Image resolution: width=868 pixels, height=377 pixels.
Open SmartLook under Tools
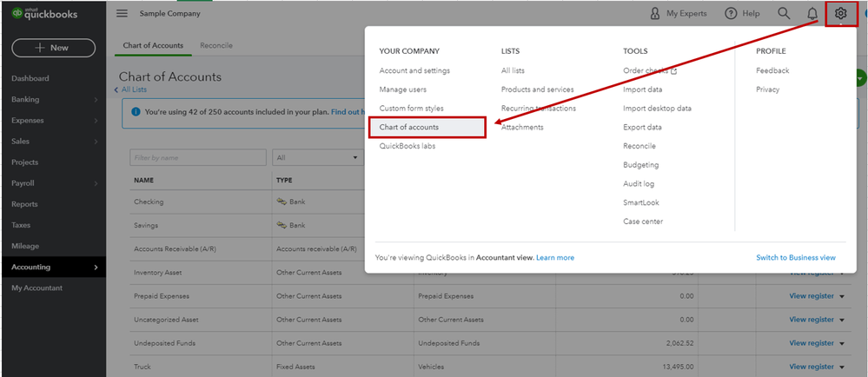[641, 202]
